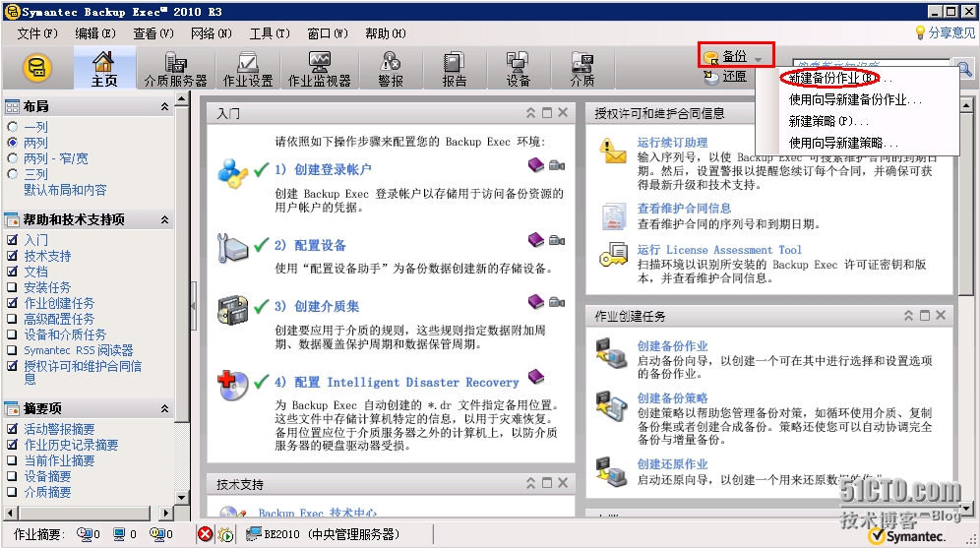Click the 还原 restore toolbar button
The height and width of the screenshot is (548, 980).
click(725, 76)
